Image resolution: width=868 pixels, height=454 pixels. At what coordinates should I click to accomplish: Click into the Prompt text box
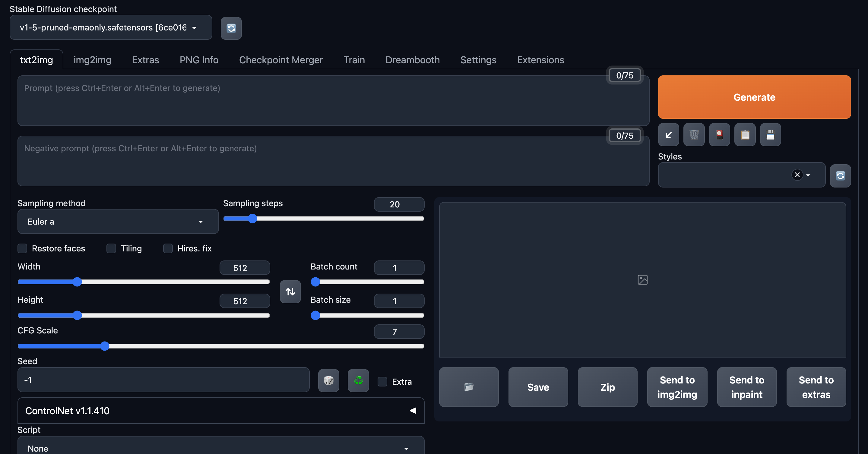tap(333, 101)
